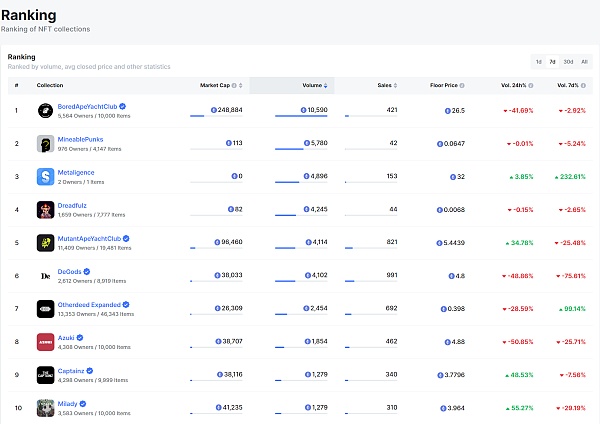The width and height of the screenshot is (600, 424).
Task: Select the 1d time range
Action: (x=539, y=61)
